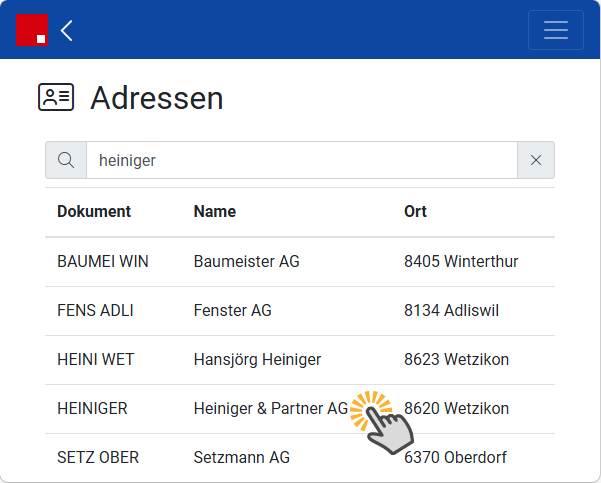This screenshot has height=483, width=601.
Task: Focus the search field containing heiniger
Action: [302, 160]
